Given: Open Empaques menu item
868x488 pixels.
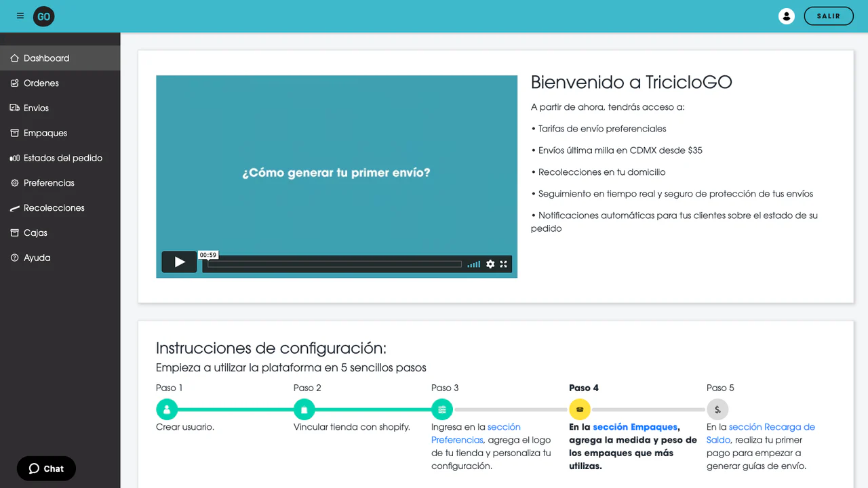Looking at the screenshot, I should pos(60,133).
